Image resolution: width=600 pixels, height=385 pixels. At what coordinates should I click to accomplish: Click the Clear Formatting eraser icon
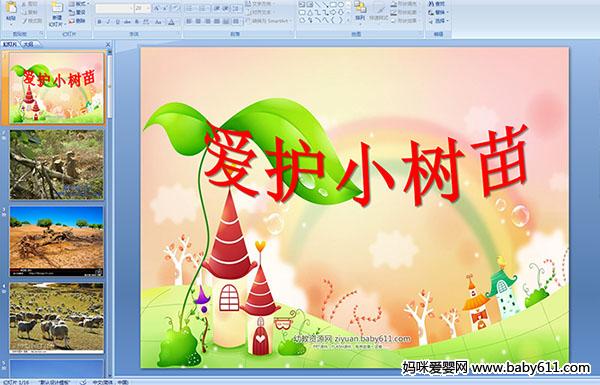click(x=176, y=8)
